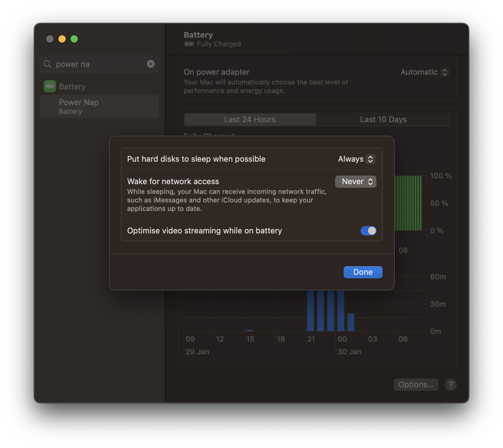503x448 pixels.
Task: Toggle Optimise video streaming on battery
Action: pyautogui.click(x=369, y=231)
